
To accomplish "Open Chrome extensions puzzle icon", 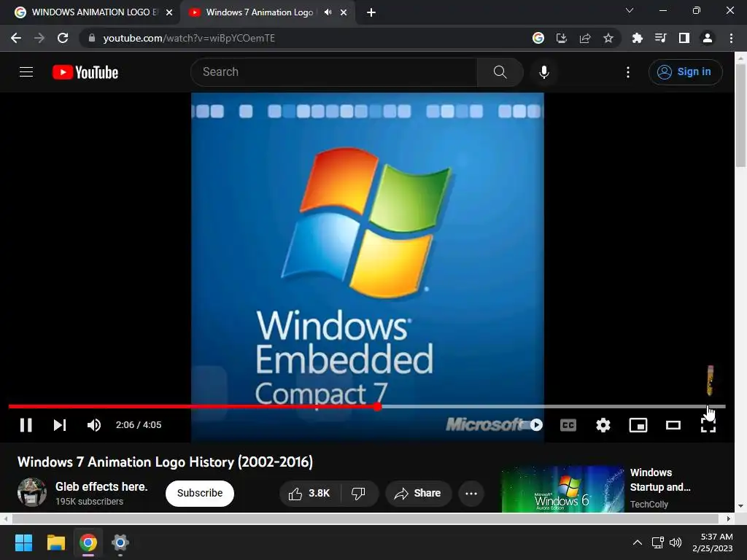I will click(x=637, y=38).
